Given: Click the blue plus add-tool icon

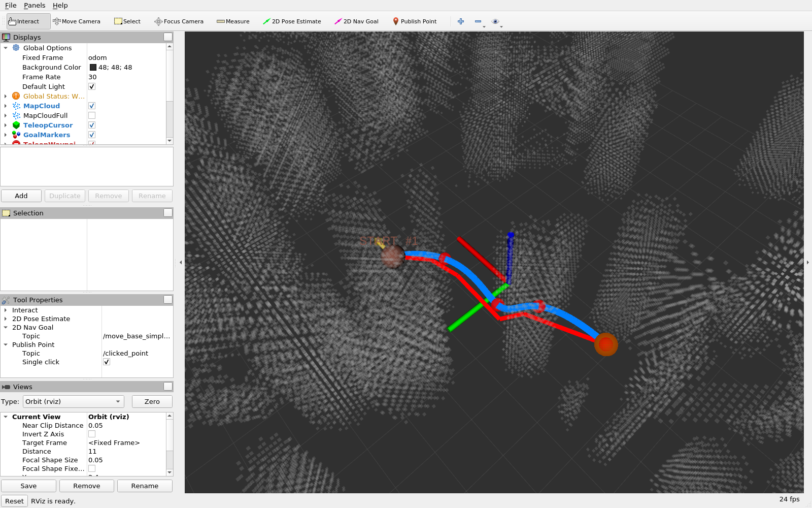Looking at the screenshot, I should pyautogui.click(x=461, y=21).
